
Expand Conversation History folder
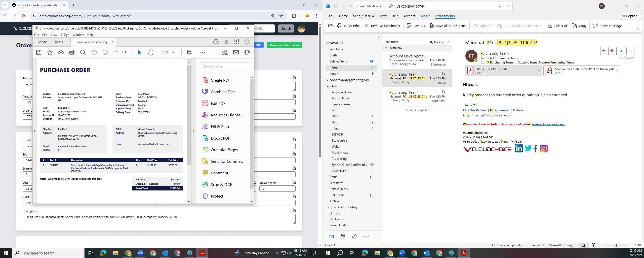(x=328, y=207)
